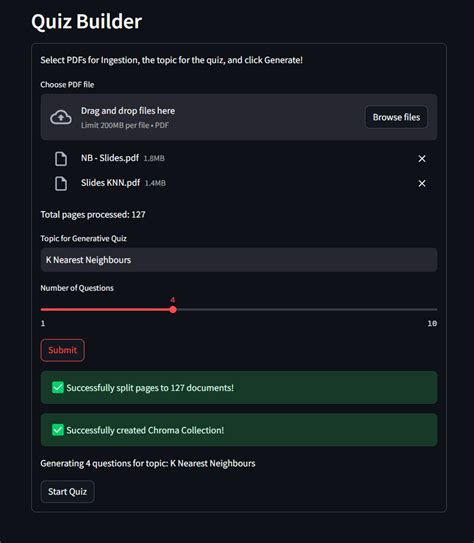The width and height of the screenshot is (474, 543).
Task: Remove NB - Slides.pdf with its X icon
Action: click(x=422, y=159)
